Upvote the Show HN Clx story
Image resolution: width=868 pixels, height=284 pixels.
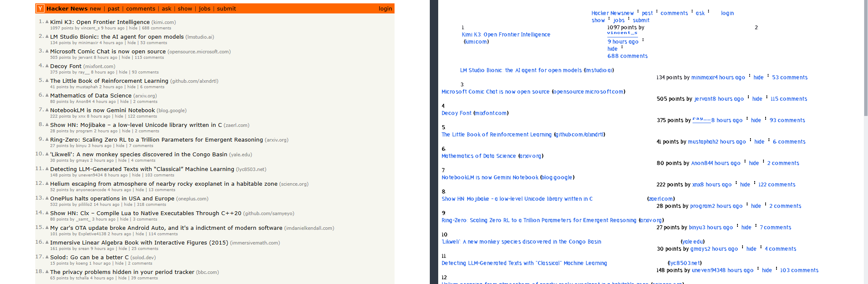pos(47,213)
